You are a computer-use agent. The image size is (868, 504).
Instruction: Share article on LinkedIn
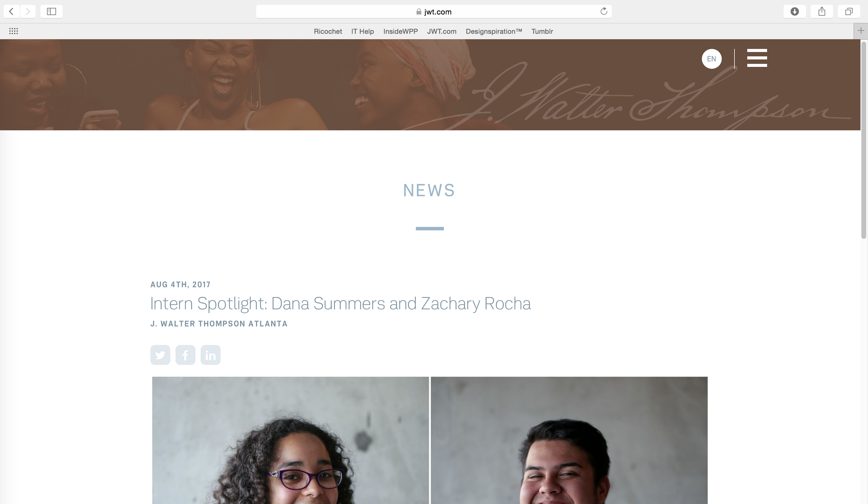tap(210, 355)
